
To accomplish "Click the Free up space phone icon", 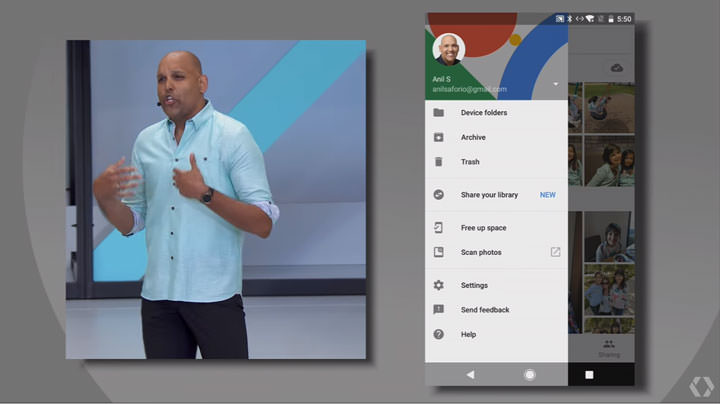I will pyautogui.click(x=439, y=228).
